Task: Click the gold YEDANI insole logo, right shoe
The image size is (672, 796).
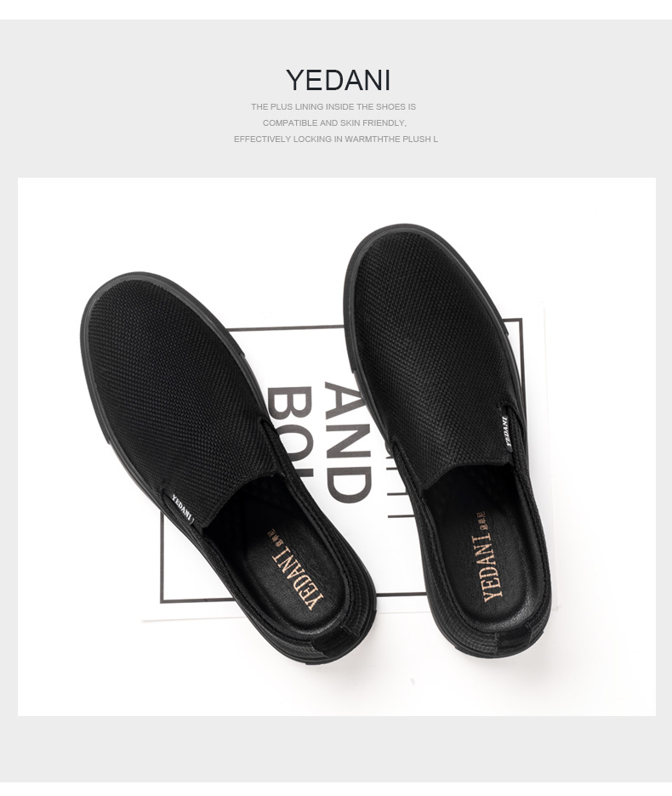Action: (488, 557)
